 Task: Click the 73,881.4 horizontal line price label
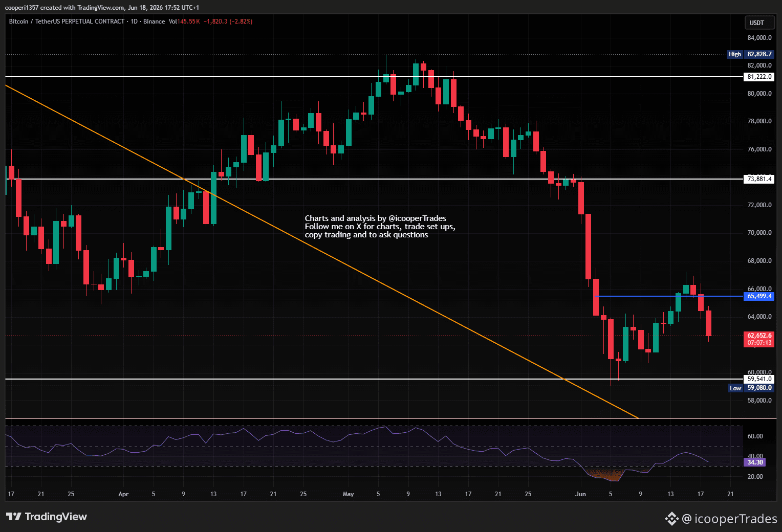tap(759, 179)
